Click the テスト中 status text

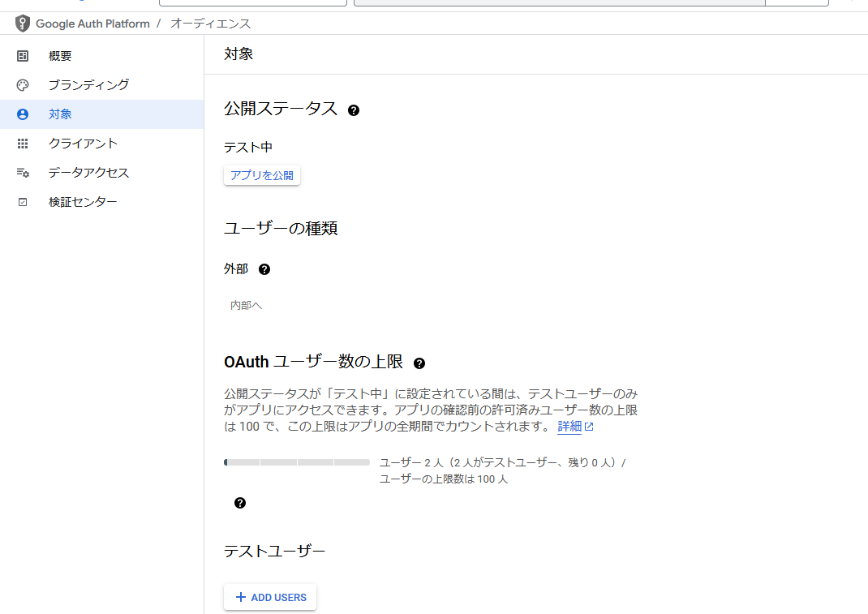248,148
